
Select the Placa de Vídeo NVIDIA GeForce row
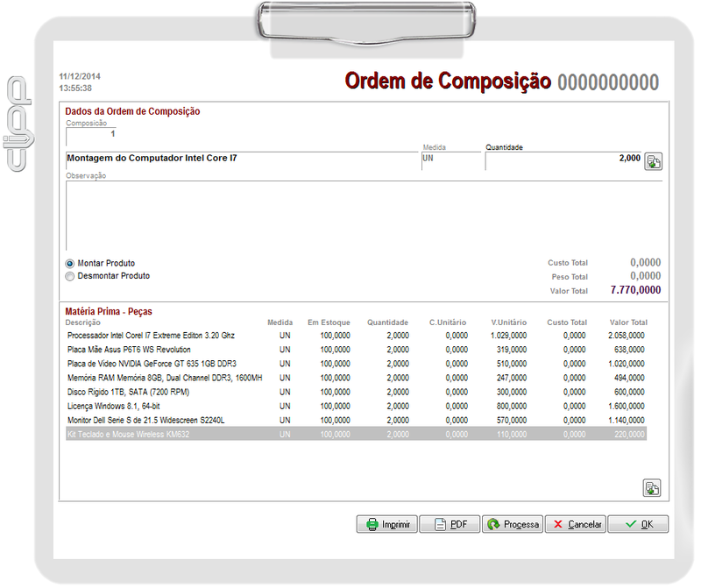[x=152, y=364]
